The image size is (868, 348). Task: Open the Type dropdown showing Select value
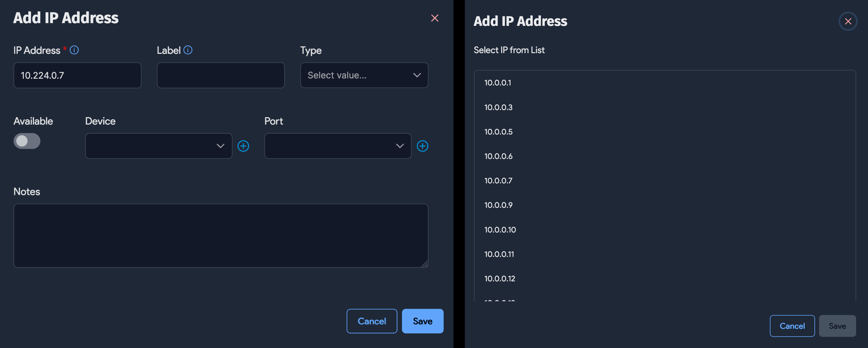(364, 75)
